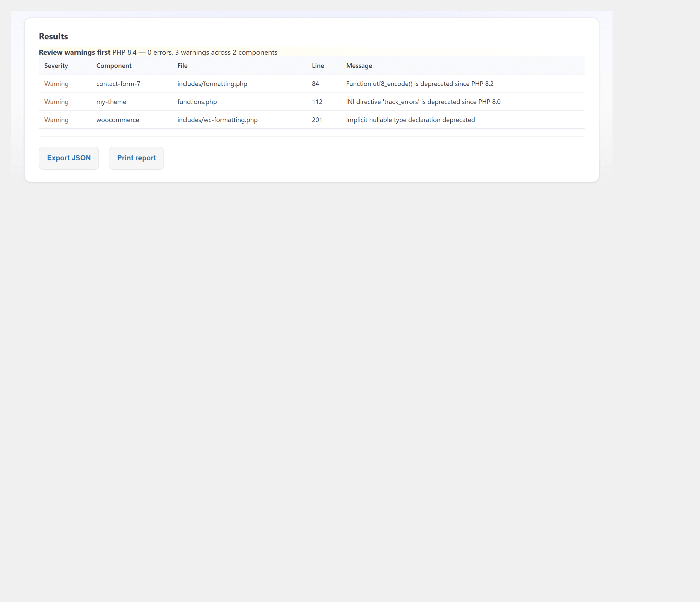Select line number 84

(x=315, y=83)
